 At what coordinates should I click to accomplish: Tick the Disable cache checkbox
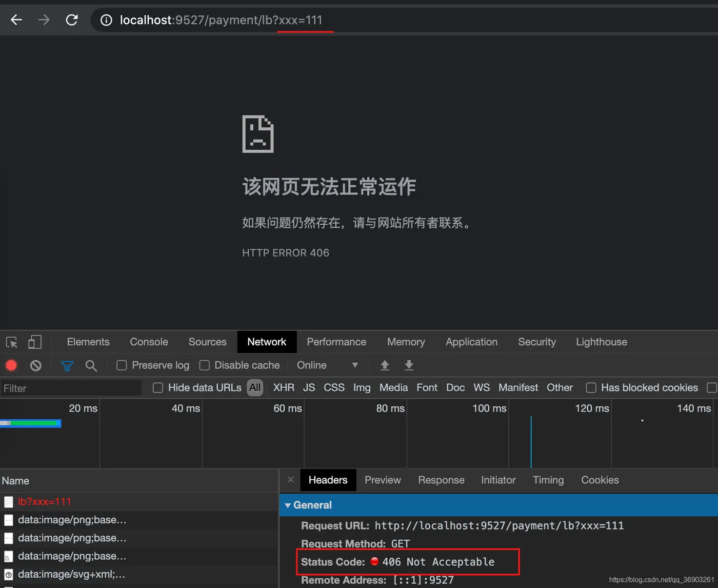click(205, 365)
